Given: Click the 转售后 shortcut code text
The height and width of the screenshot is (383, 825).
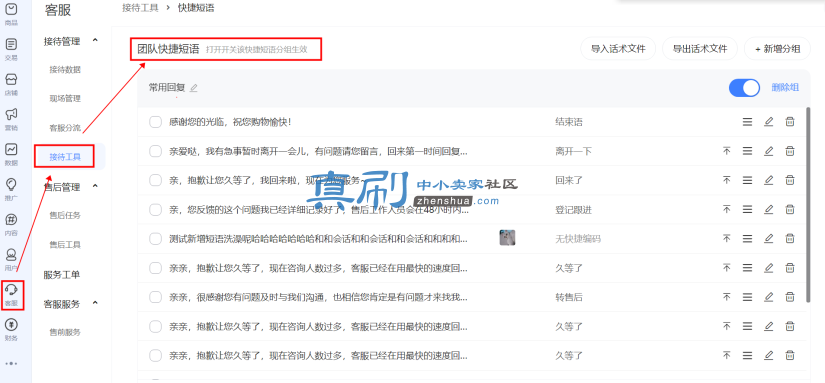Looking at the screenshot, I should (x=569, y=297).
